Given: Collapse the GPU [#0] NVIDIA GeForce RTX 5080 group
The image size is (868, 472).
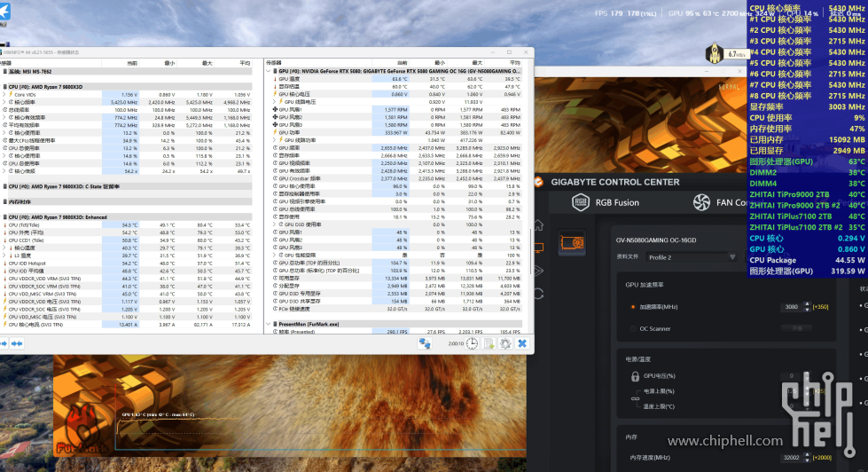Looking at the screenshot, I should [x=269, y=72].
